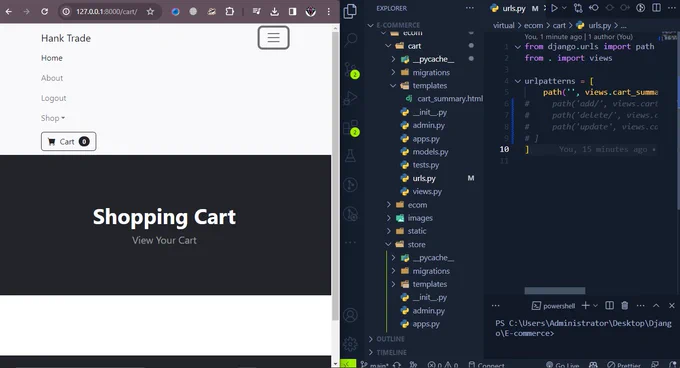Open editor More Actions ellipsis

click(x=672, y=8)
